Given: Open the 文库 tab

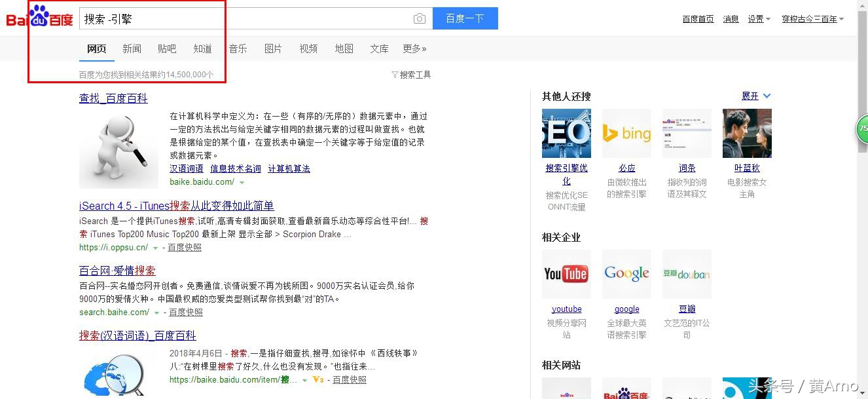Looking at the screenshot, I should [x=380, y=48].
